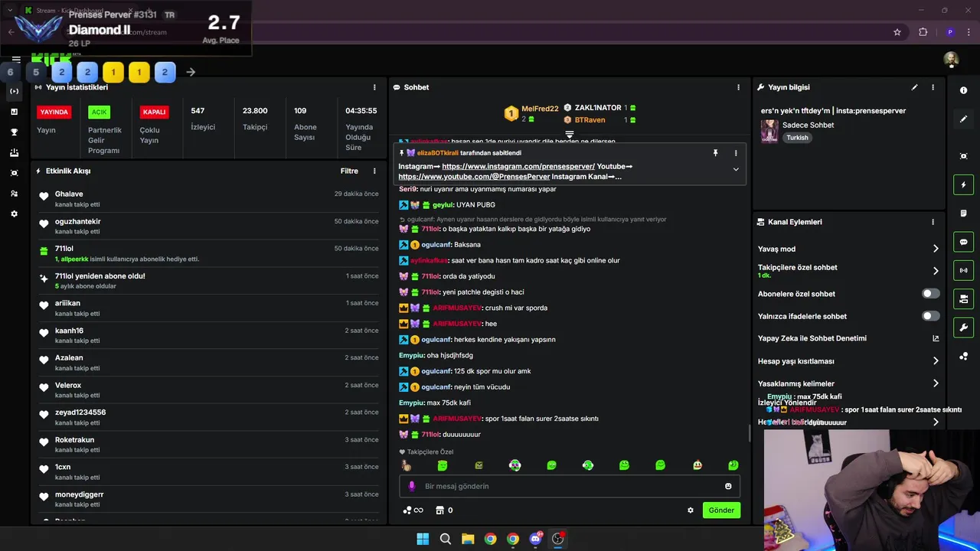Click the Turkish language tag
This screenshot has height=551, width=980.
coord(797,138)
